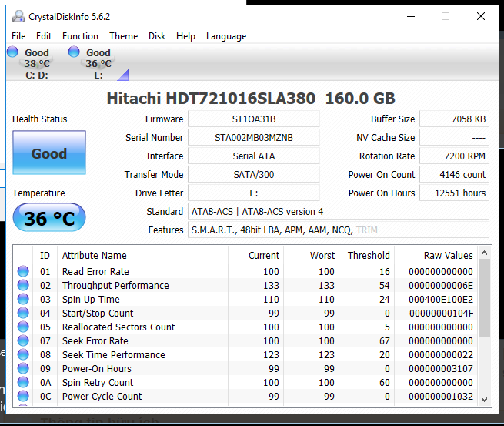Click the Transfer Mode field SATA/300
Image resolution: width=504 pixels, height=426 pixels.
254,174
